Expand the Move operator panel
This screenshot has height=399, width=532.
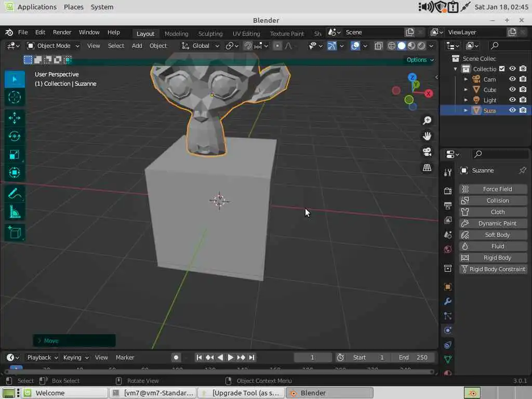click(74, 341)
